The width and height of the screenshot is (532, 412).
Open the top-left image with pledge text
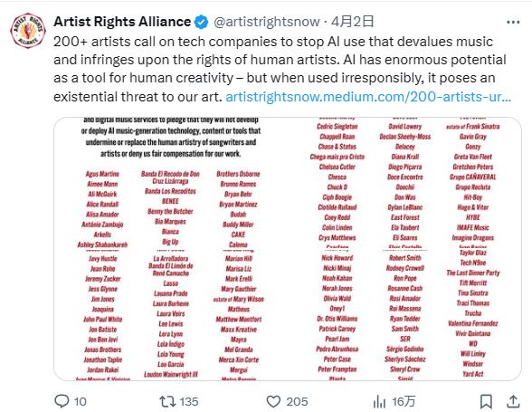[171, 184]
